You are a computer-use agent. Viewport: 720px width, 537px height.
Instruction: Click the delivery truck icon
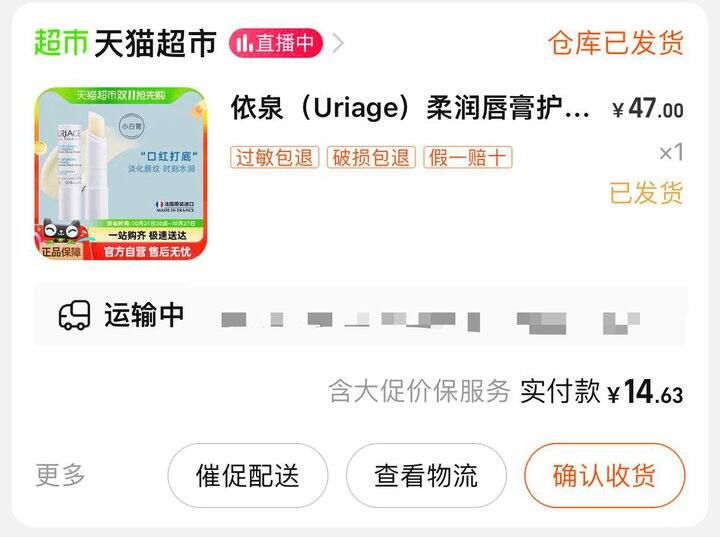[x=74, y=316]
